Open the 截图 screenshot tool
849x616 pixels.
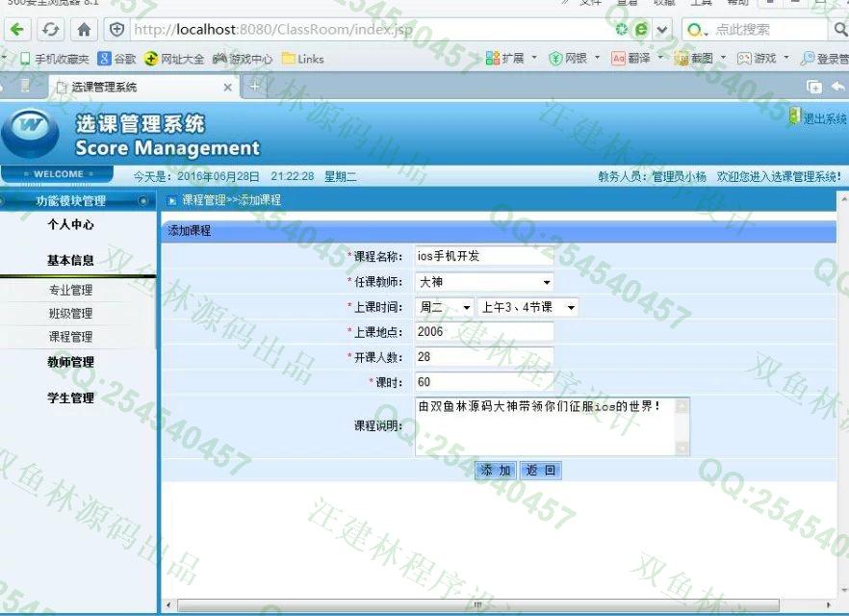pyautogui.click(x=700, y=58)
